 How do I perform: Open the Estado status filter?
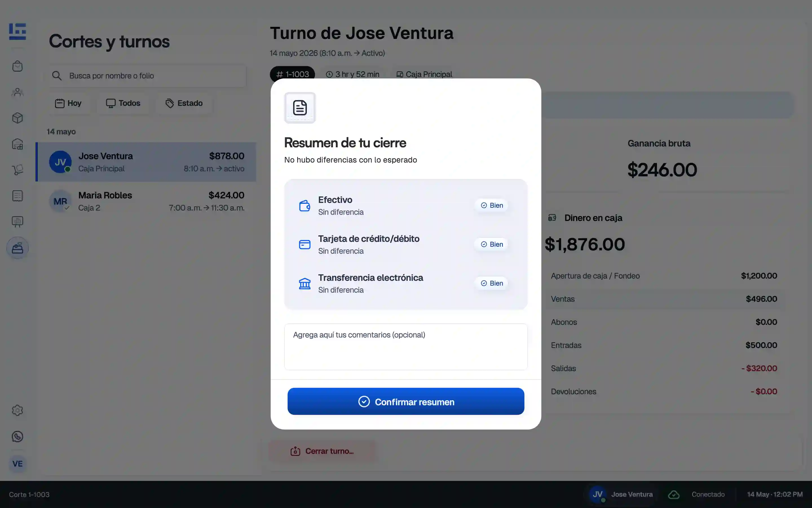pos(184,103)
